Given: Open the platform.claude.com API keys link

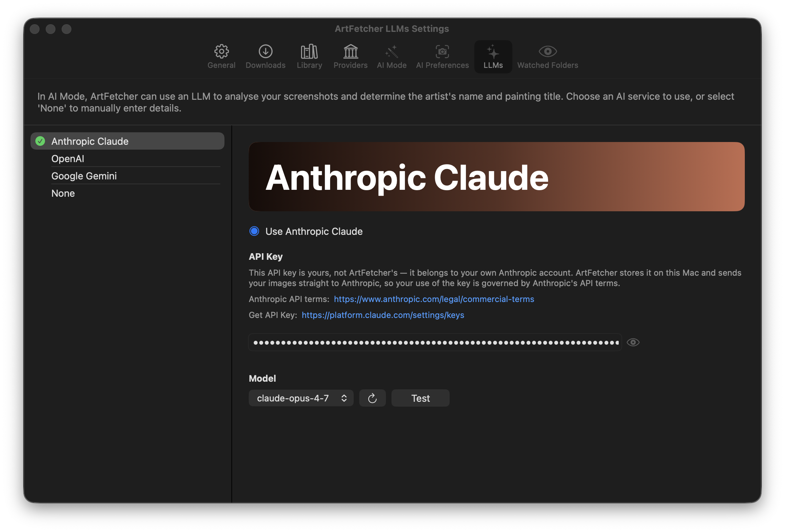Looking at the screenshot, I should coord(383,315).
